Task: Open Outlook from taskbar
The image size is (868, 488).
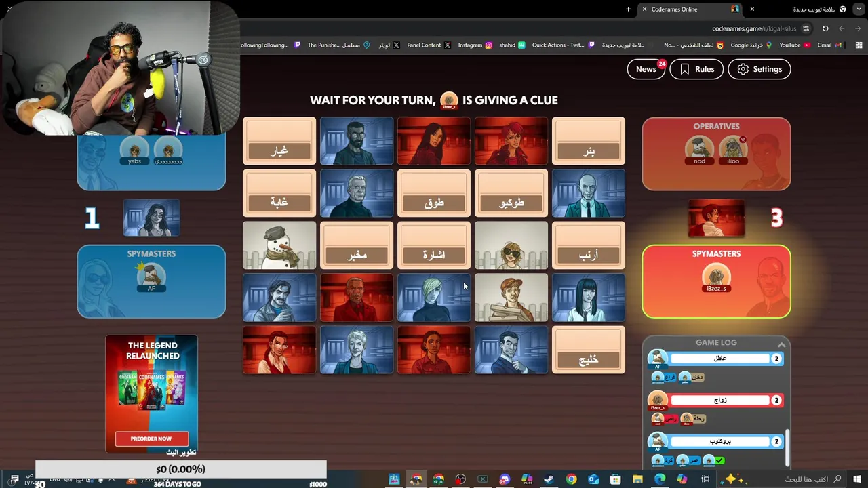Action: pos(593,479)
